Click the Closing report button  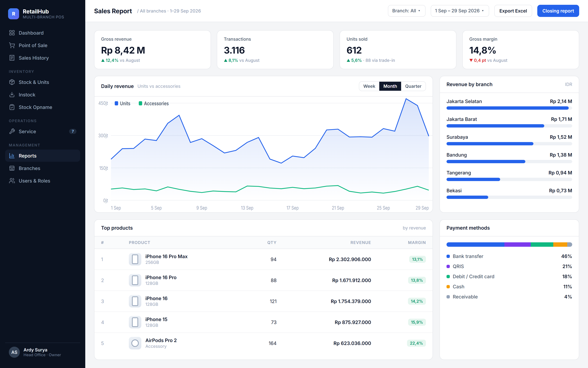tap(558, 11)
